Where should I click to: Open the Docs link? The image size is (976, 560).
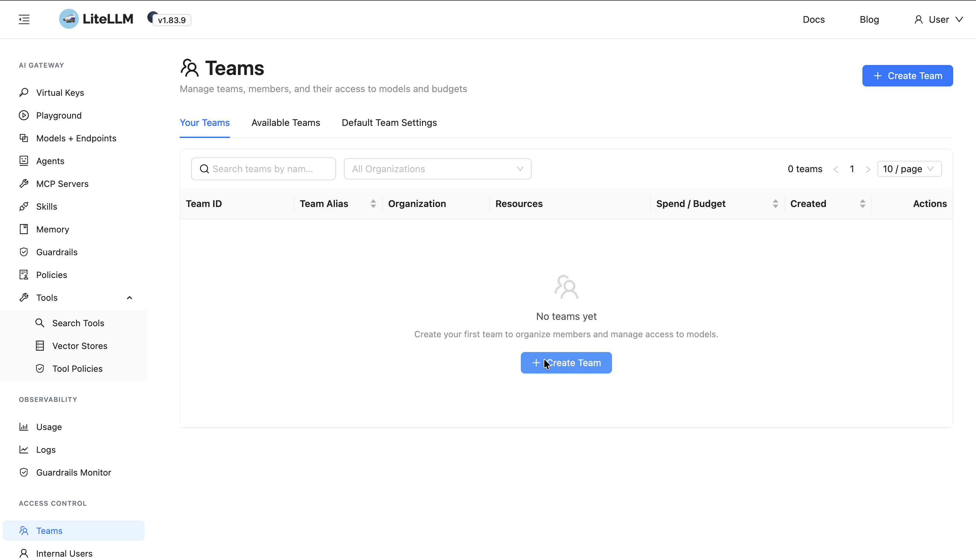click(x=813, y=20)
